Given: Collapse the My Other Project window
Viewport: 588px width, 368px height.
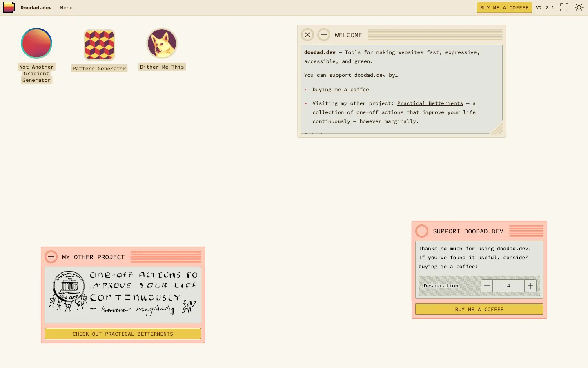Looking at the screenshot, I should (x=51, y=257).
